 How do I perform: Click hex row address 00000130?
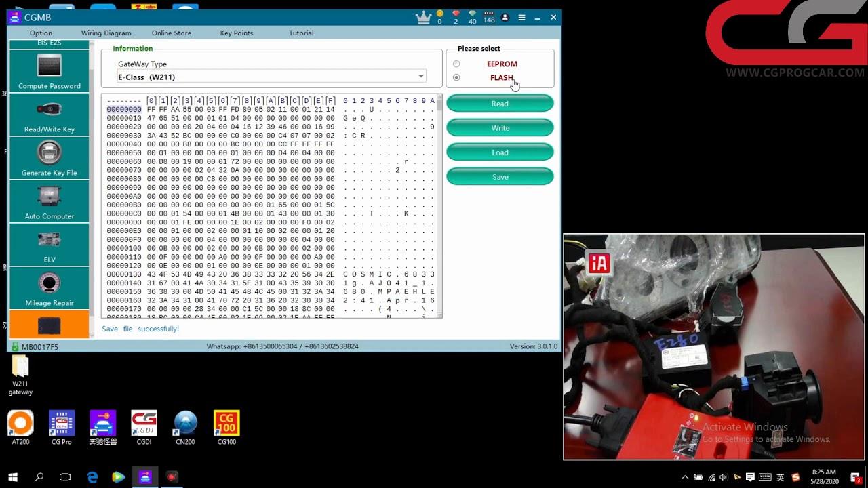tap(124, 274)
